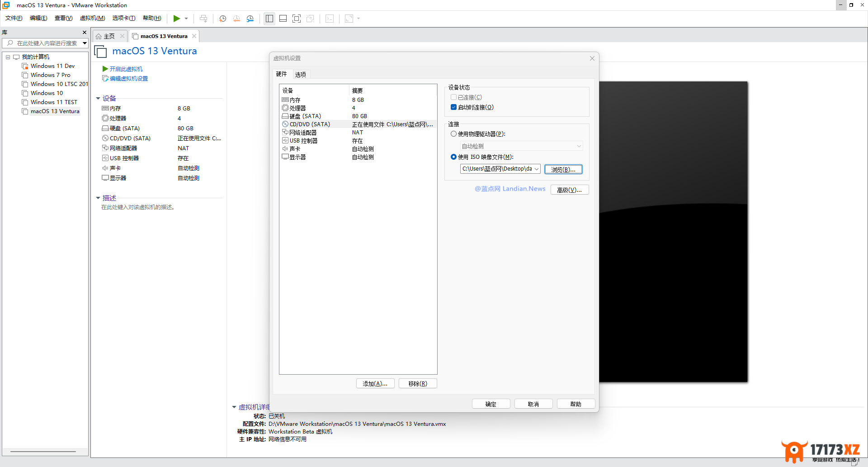Click the send Ctrl+Alt+Del toolbar icon

point(203,19)
